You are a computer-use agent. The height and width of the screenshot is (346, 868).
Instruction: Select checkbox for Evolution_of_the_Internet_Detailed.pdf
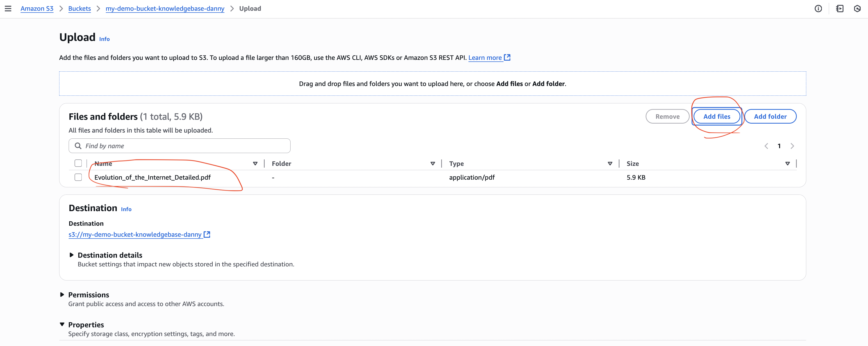(x=78, y=177)
